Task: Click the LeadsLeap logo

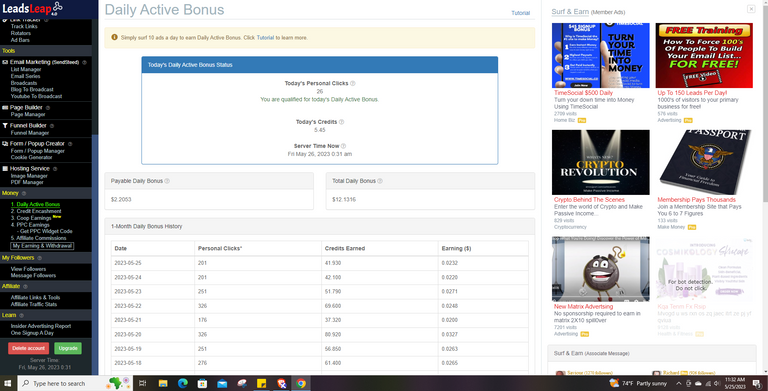Action: point(32,8)
